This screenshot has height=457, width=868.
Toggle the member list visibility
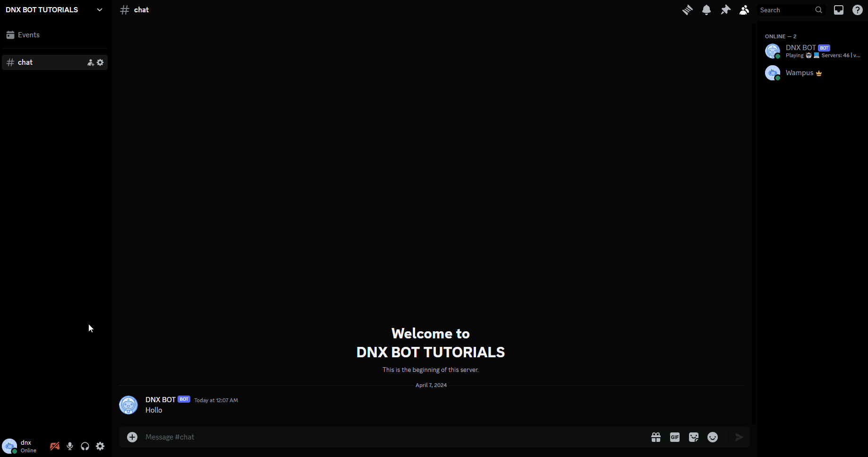[x=744, y=10]
